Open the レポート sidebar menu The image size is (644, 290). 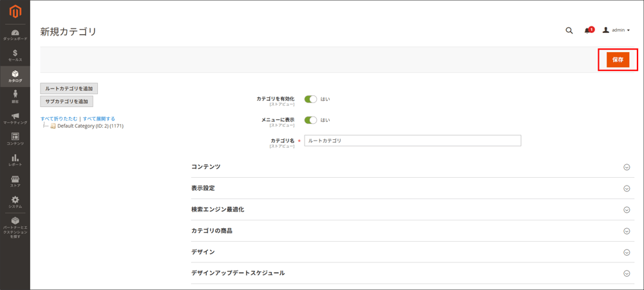(x=15, y=160)
